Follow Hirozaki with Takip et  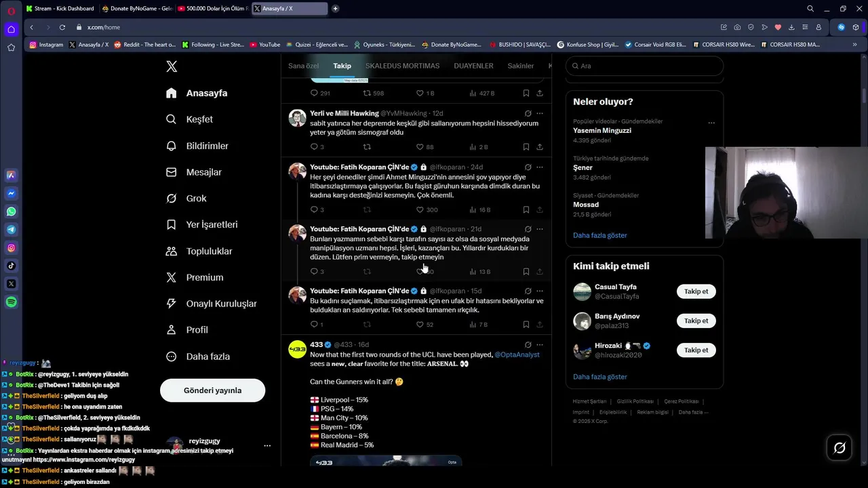coord(696,350)
